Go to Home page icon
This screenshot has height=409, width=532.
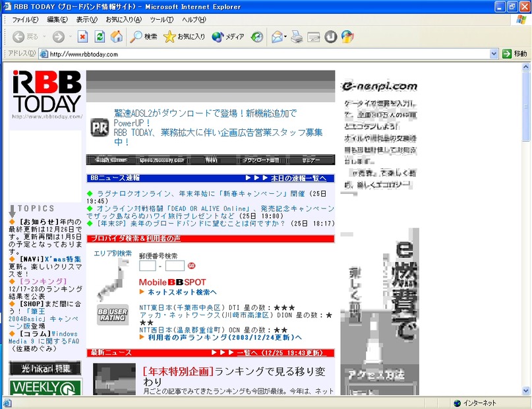coord(117,37)
